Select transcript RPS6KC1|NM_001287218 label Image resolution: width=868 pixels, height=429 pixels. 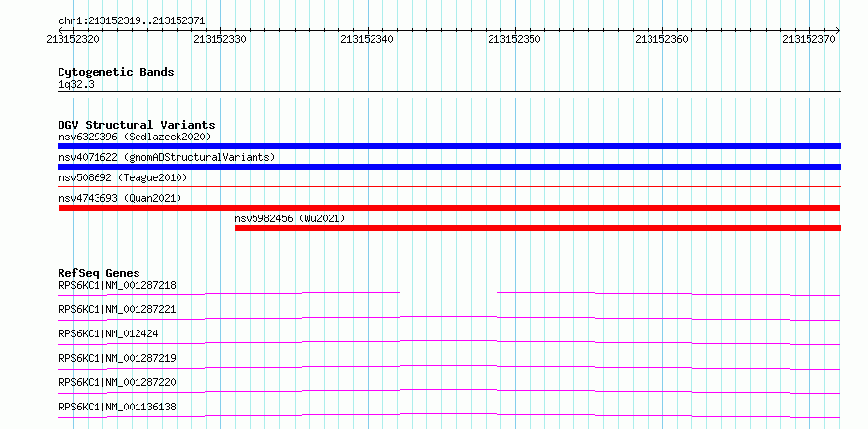[117, 286]
